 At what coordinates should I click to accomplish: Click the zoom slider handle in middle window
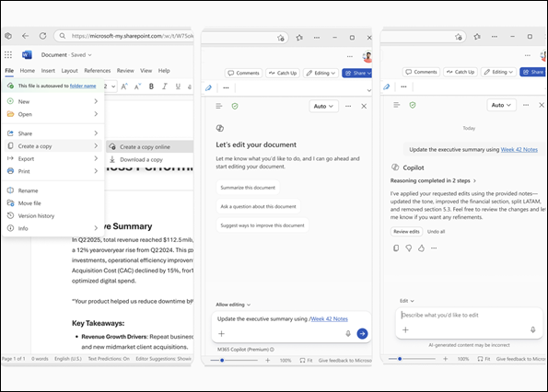tap(222, 360)
